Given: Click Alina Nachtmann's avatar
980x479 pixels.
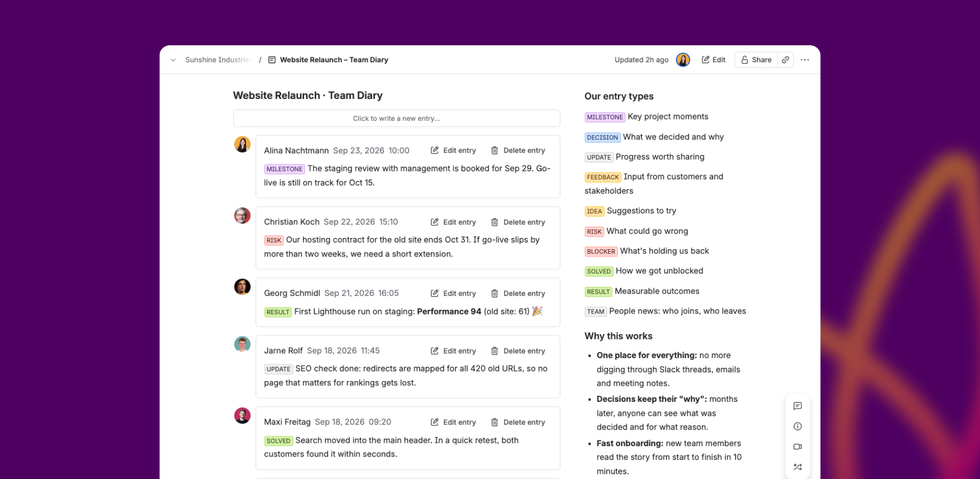Looking at the screenshot, I should 242,144.
